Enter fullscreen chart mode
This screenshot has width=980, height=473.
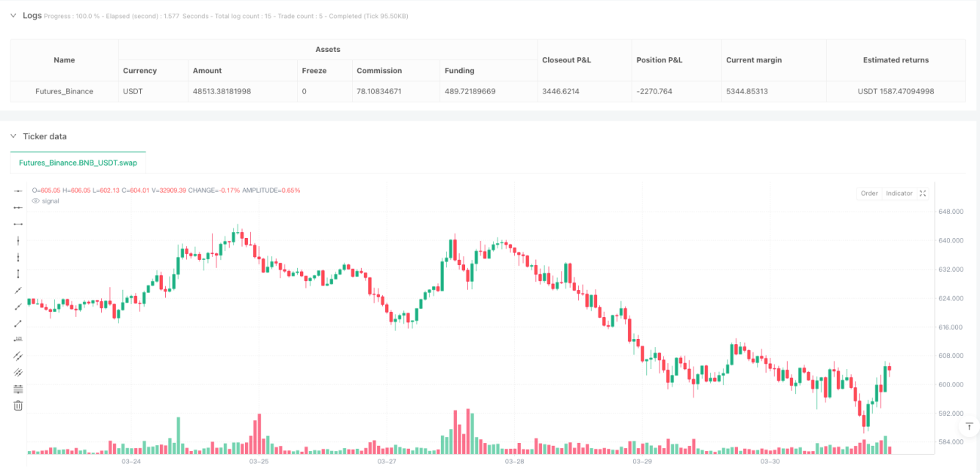tap(923, 194)
